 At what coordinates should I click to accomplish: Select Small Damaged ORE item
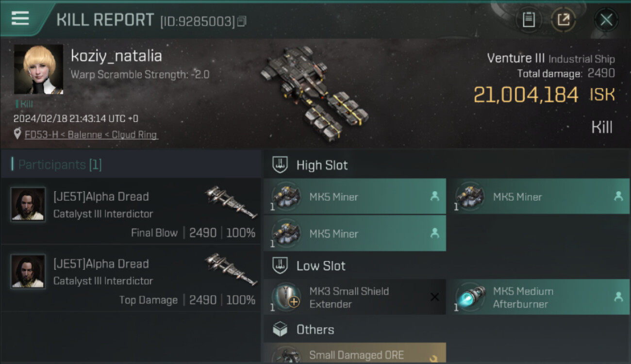(x=355, y=353)
